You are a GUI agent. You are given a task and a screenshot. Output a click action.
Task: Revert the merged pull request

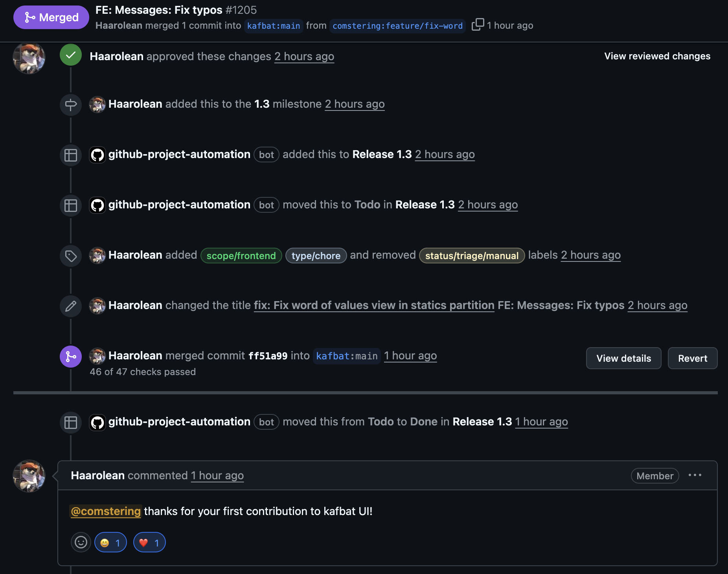692,358
